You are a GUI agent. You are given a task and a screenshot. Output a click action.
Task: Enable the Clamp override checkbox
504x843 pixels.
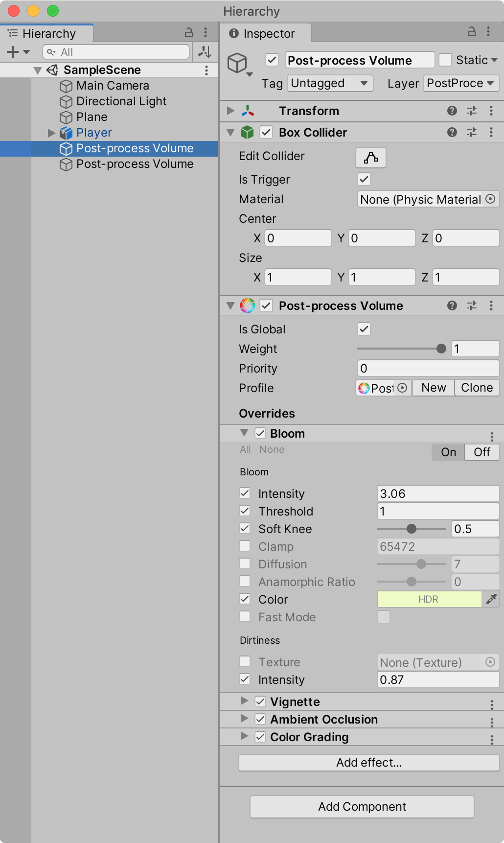245,546
